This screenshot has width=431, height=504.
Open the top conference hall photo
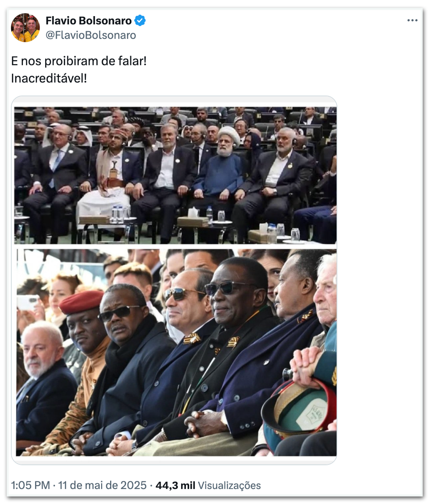[x=175, y=175]
